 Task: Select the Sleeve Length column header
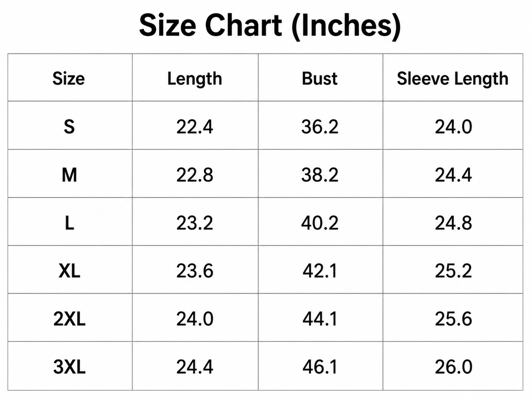[x=452, y=79]
